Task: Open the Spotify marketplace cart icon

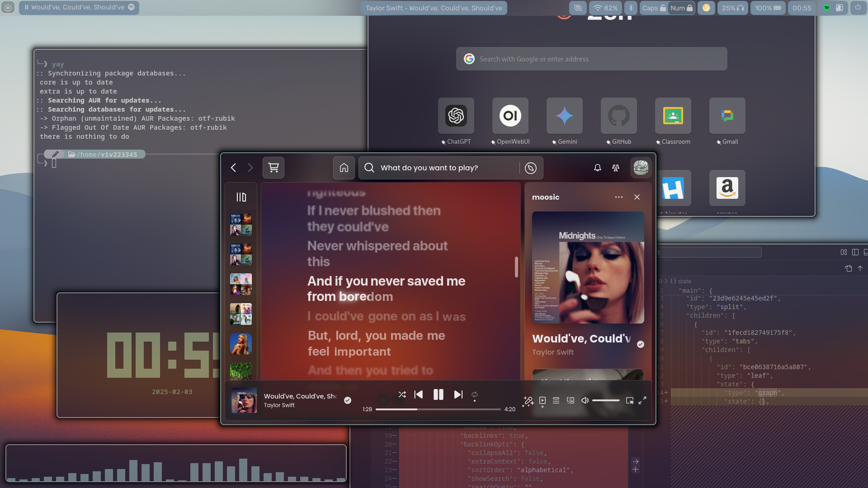Action: tap(274, 168)
